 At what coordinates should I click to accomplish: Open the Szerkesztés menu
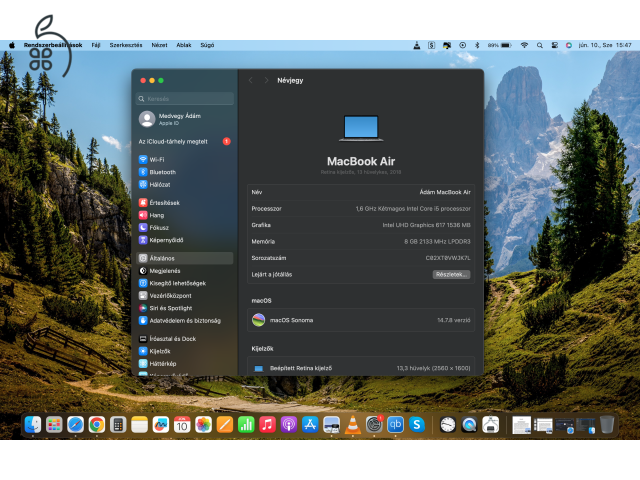[126, 45]
